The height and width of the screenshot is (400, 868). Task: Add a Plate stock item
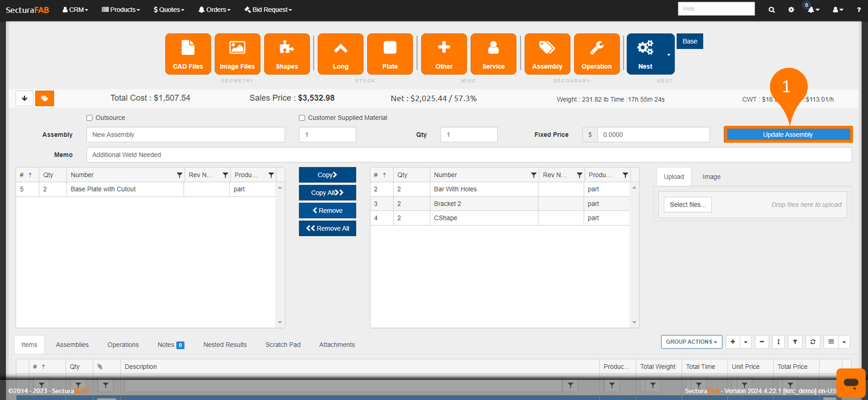pos(390,54)
